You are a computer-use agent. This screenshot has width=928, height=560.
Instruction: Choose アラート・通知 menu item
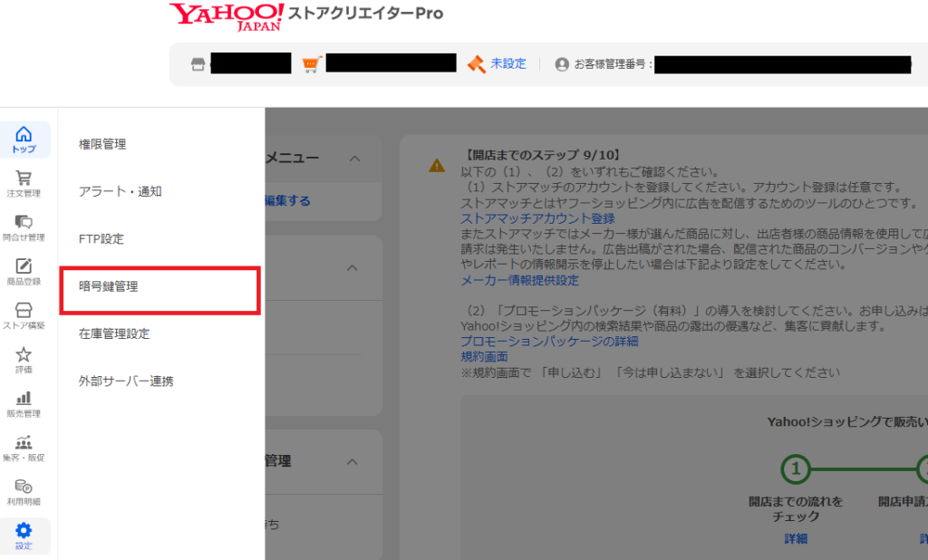[120, 191]
